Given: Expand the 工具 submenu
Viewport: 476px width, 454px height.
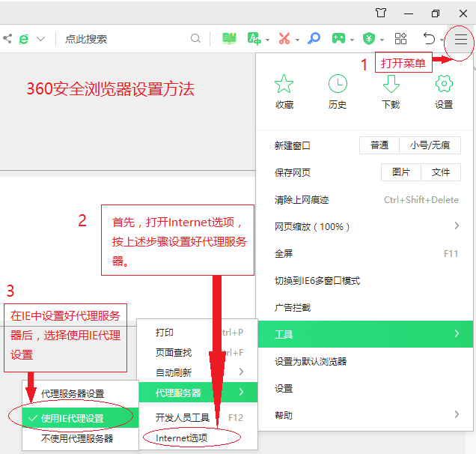Looking at the screenshot, I should pos(364,334).
